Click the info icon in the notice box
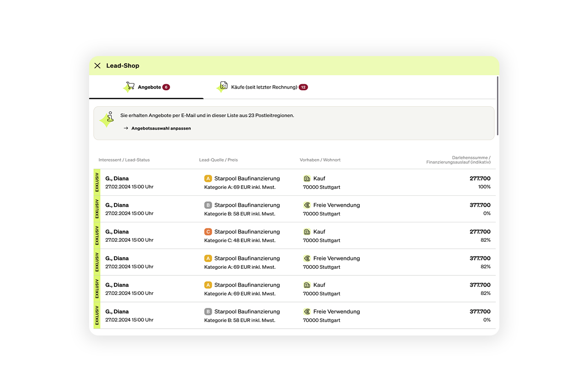The height and width of the screenshot is (392, 588). pyautogui.click(x=108, y=118)
